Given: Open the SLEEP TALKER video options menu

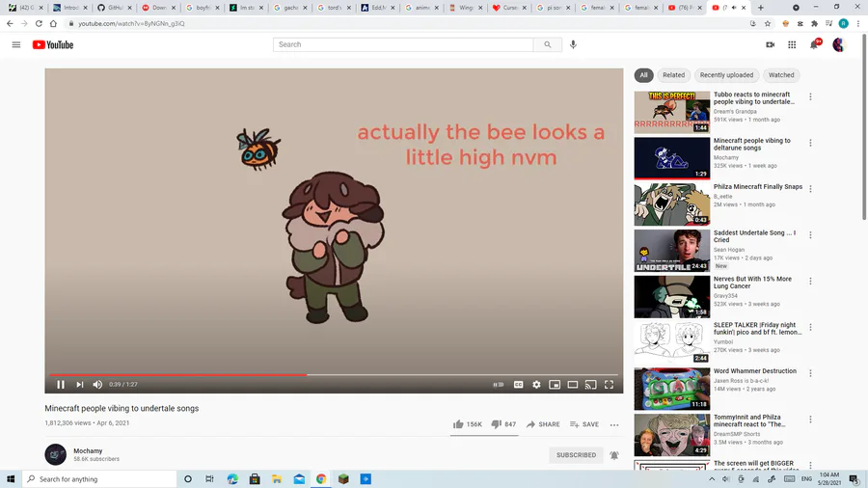Looking at the screenshot, I should [810, 327].
